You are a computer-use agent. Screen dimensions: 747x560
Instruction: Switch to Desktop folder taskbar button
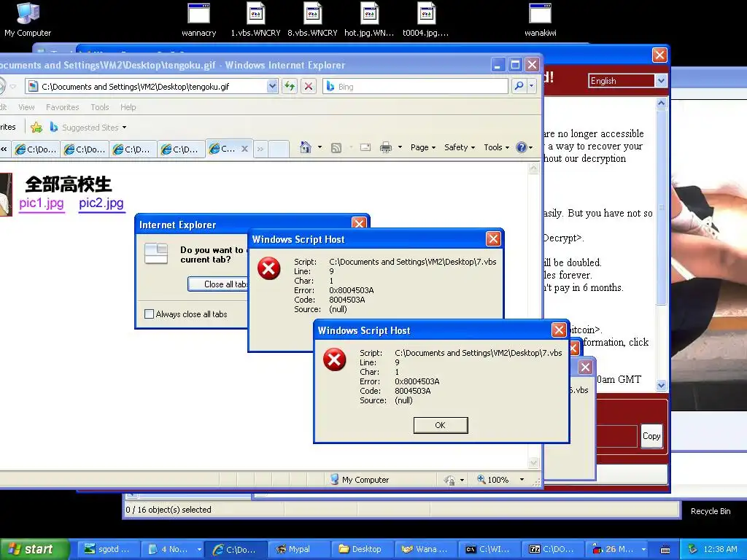coord(362,549)
